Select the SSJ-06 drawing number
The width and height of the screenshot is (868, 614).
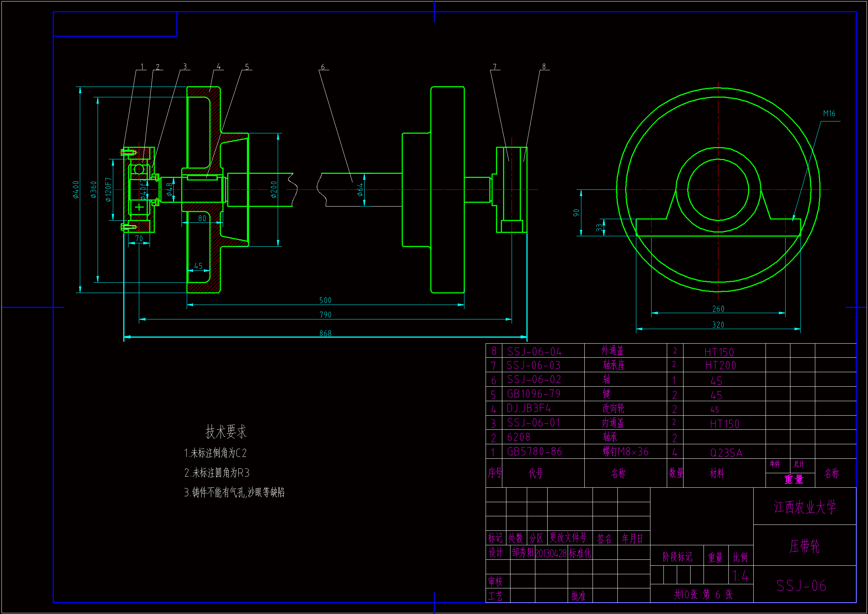(801, 586)
